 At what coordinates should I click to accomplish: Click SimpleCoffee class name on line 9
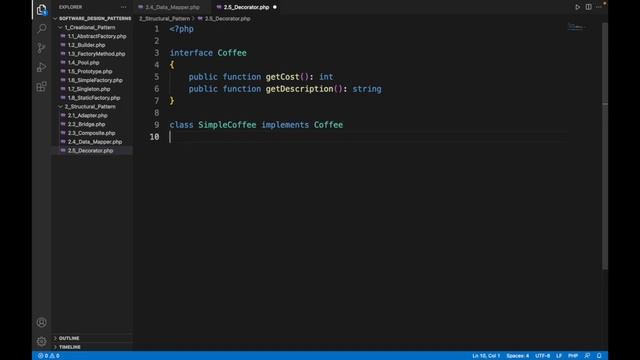click(227, 125)
